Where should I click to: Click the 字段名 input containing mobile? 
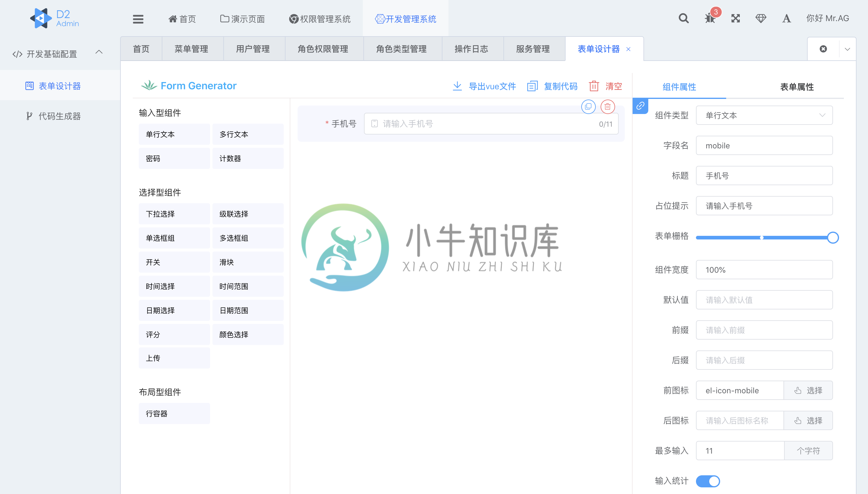(764, 146)
